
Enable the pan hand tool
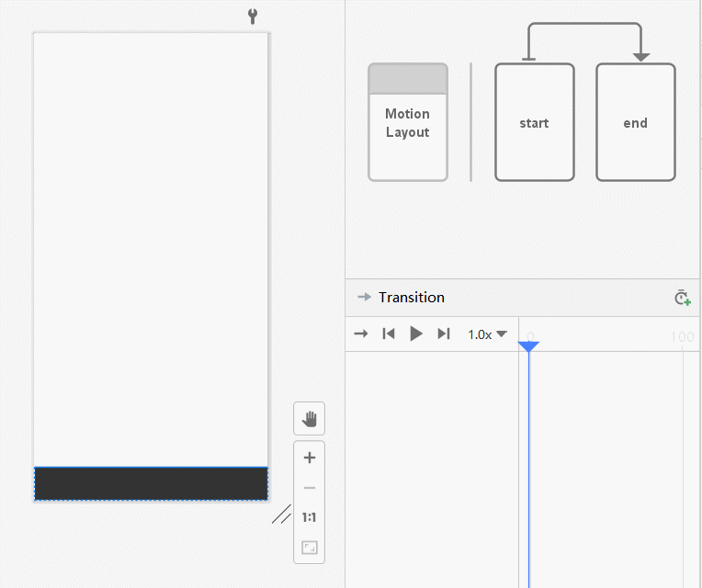click(x=310, y=419)
